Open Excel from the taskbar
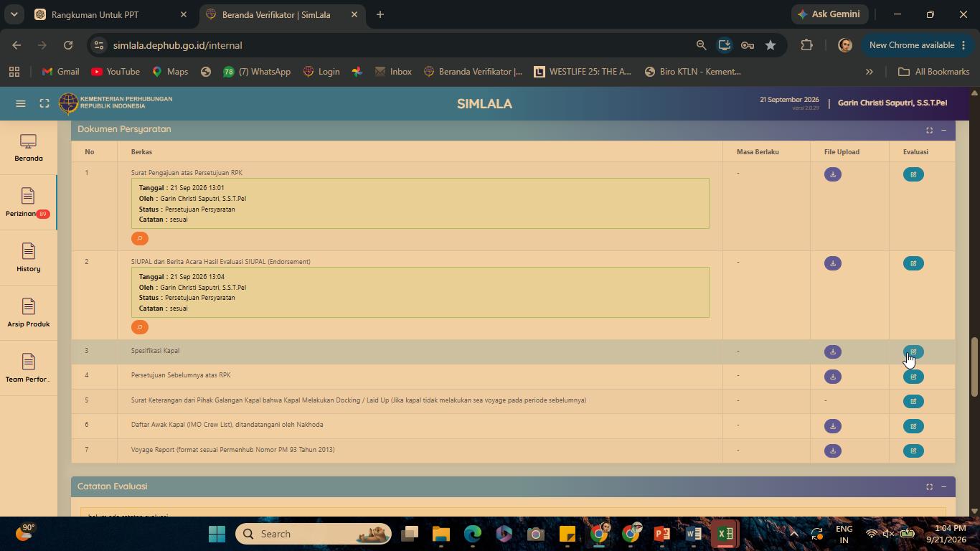This screenshot has height=551, width=980. [725, 534]
